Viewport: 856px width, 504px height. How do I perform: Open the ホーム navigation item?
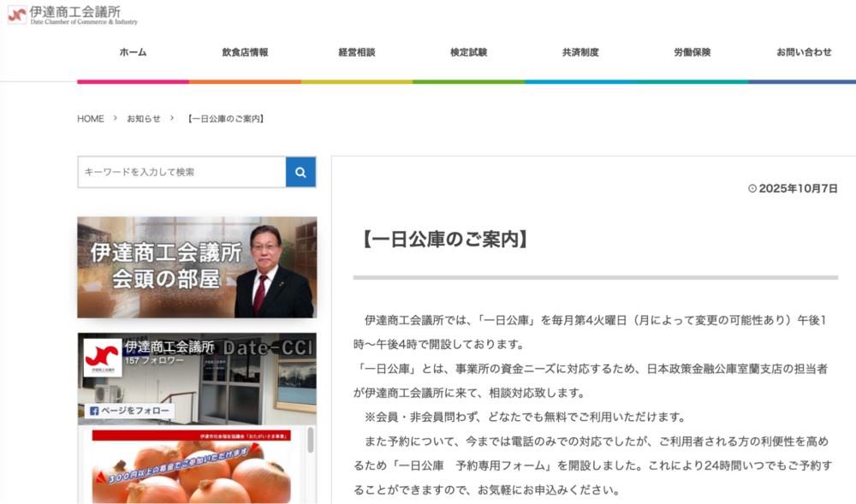(133, 52)
